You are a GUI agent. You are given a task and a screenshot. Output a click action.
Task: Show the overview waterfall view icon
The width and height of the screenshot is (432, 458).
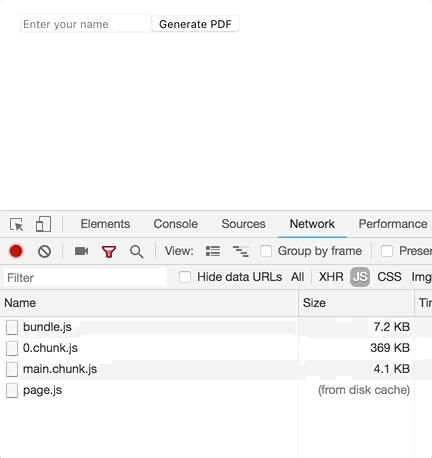point(240,251)
